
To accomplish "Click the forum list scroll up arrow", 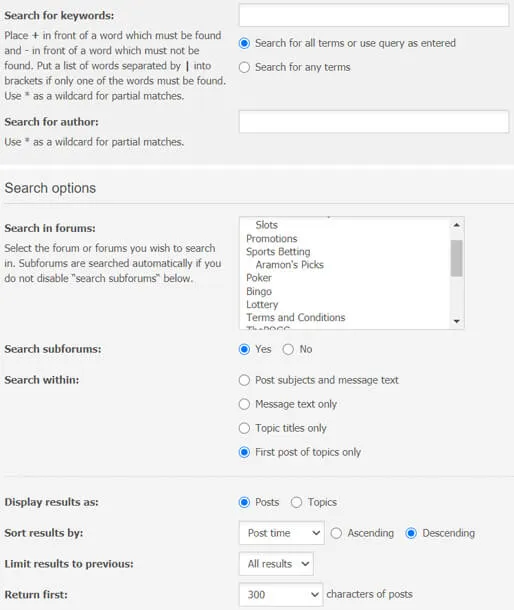I will pos(456,225).
